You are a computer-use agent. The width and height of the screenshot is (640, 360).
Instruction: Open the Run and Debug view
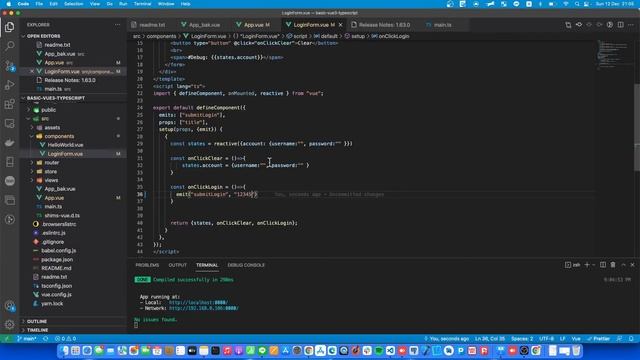click(x=9, y=85)
